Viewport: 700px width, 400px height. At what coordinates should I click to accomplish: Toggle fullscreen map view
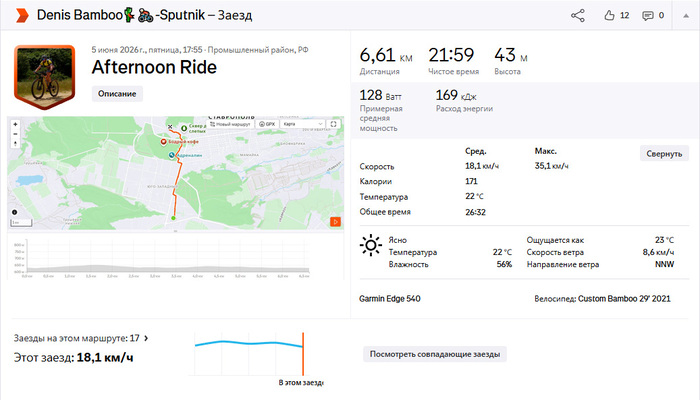333,124
